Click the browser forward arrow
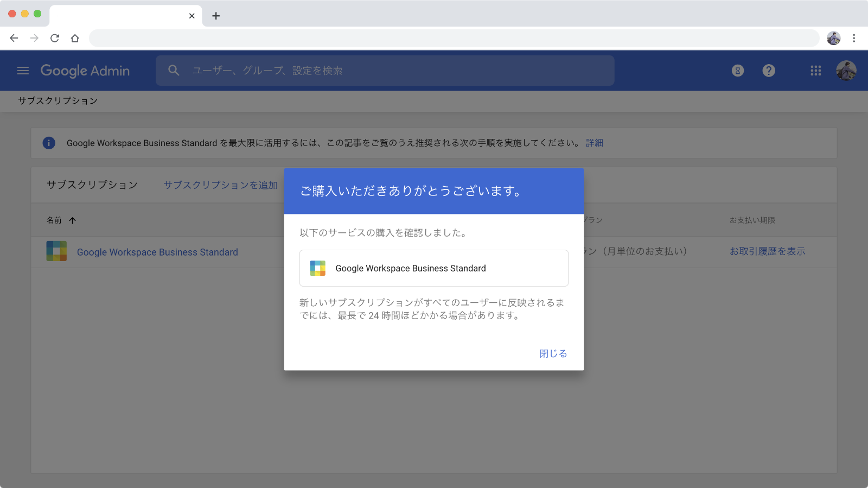Screen dimensions: 868x488 tap(34, 38)
